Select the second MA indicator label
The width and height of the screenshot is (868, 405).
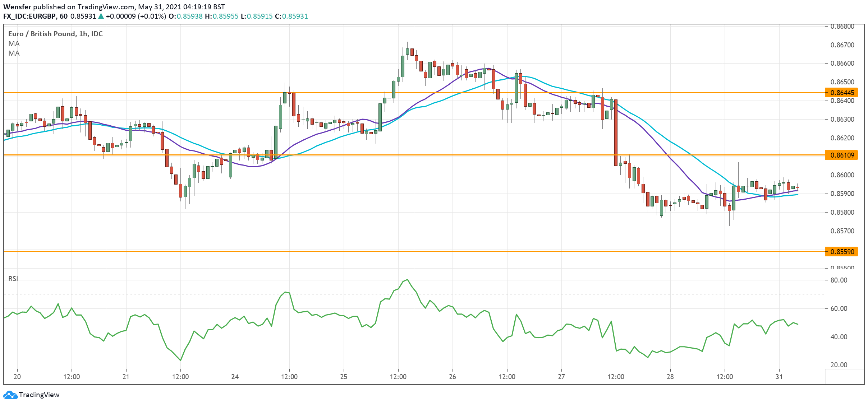point(14,53)
